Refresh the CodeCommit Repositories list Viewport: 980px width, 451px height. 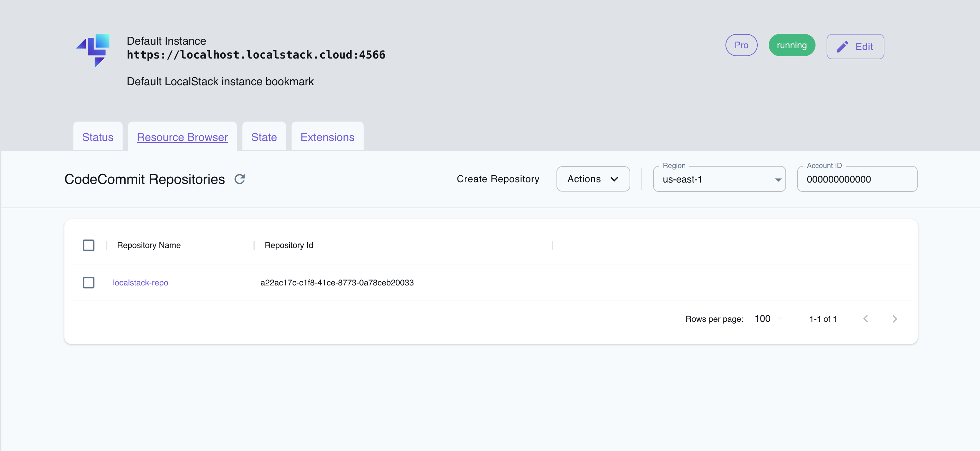tap(240, 179)
